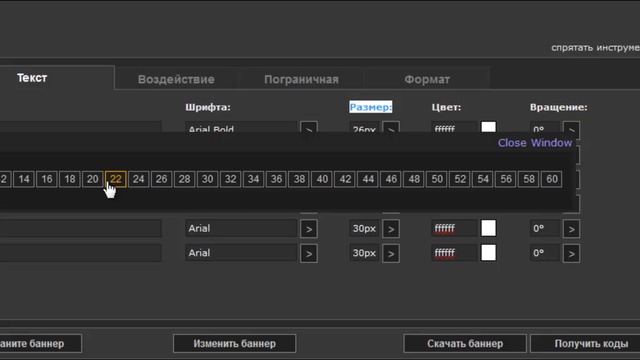Click the Arial Bold font field

(241, 127)
